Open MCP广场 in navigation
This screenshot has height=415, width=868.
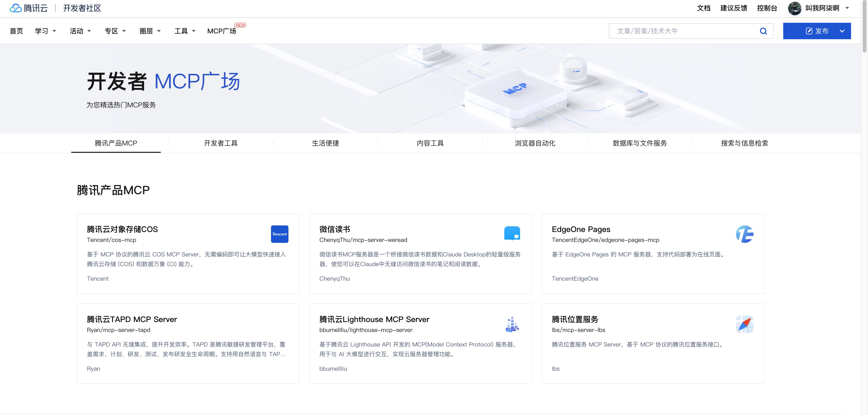coord(221,31)
